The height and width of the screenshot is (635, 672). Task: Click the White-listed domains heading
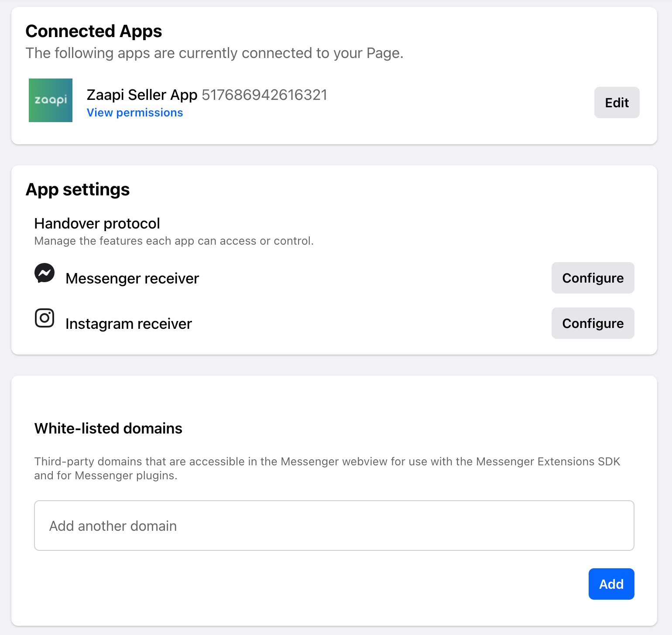108,428
